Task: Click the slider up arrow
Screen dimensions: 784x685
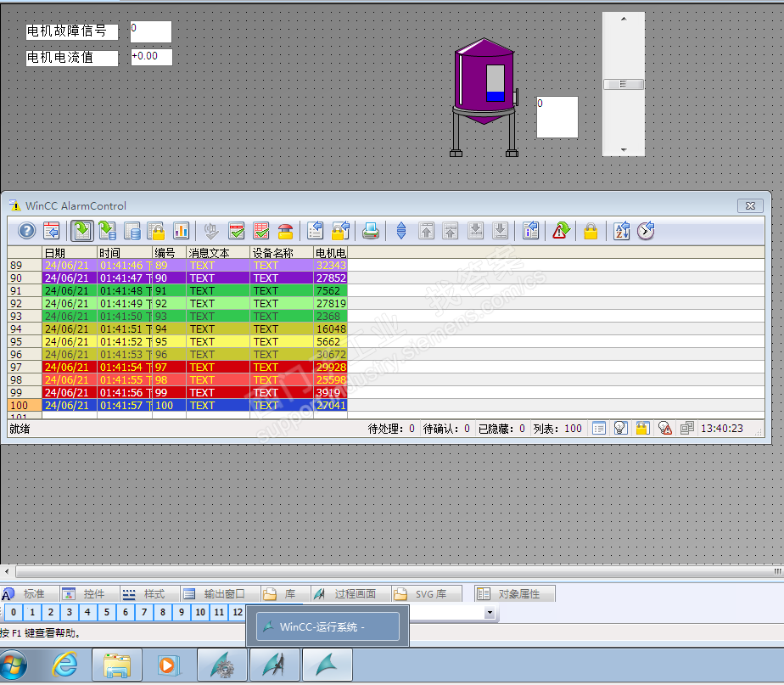Action: click(624, 19)
